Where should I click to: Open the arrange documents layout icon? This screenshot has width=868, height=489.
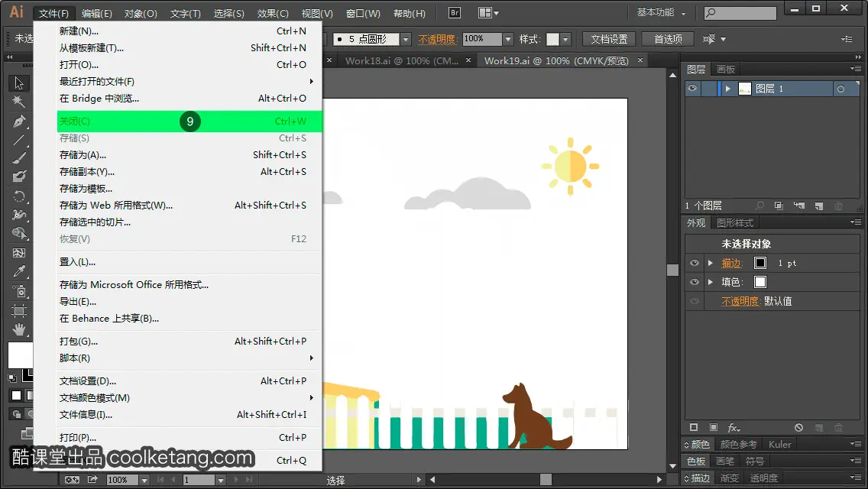pos(487,13)
